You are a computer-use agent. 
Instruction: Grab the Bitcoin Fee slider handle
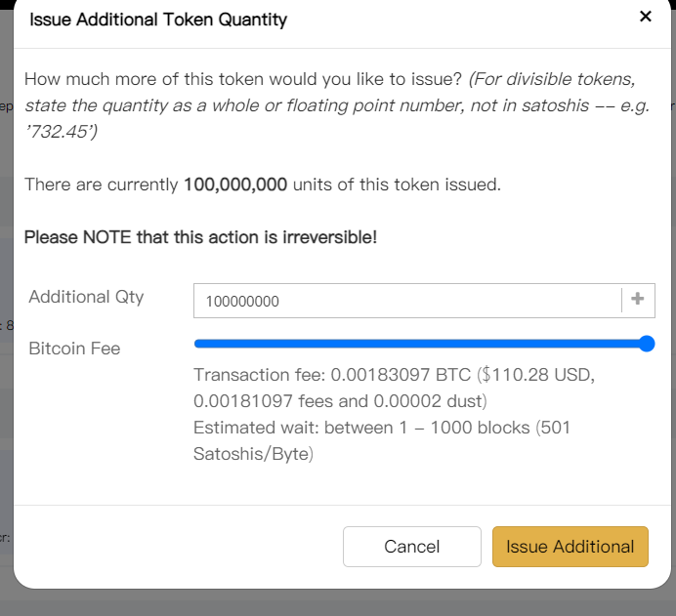[x=646, y=344]
